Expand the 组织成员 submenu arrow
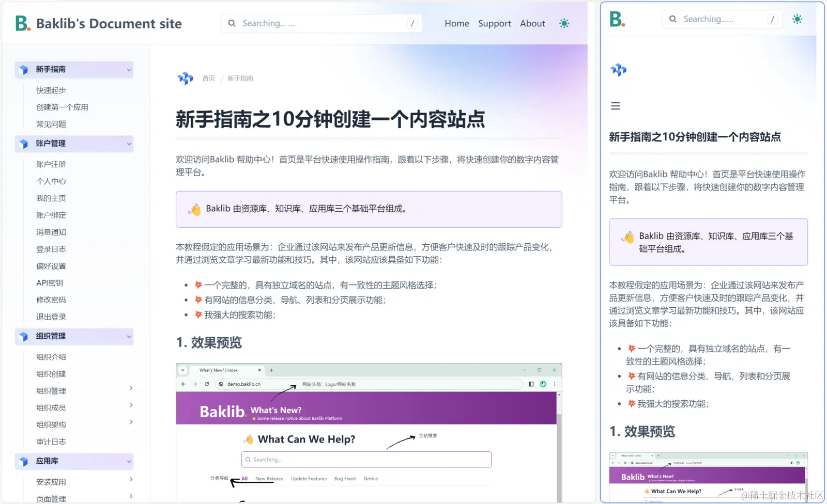Viewport: 827px width, 504px height. [x=131, y=405]
